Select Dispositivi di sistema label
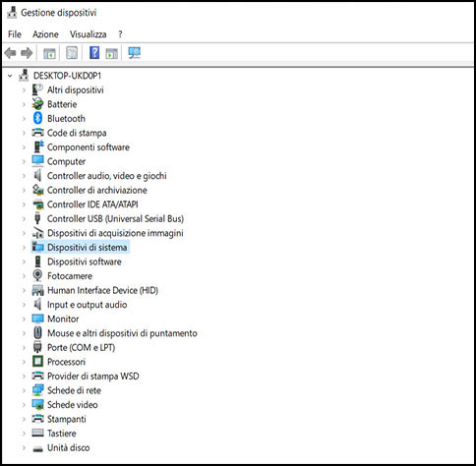This screenshot has height=466, width=476. tap(87, 247)
